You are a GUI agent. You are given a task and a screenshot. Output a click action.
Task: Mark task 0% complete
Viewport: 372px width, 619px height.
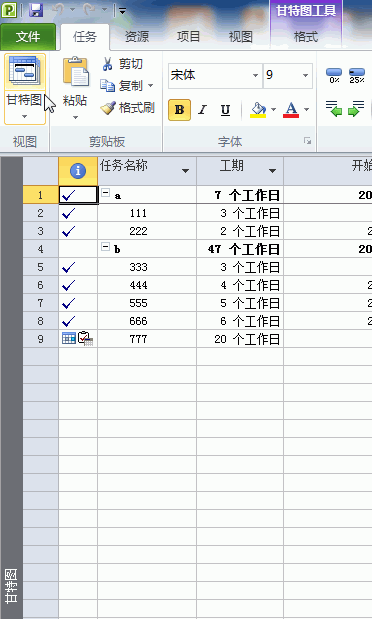(x=334, y=75)
